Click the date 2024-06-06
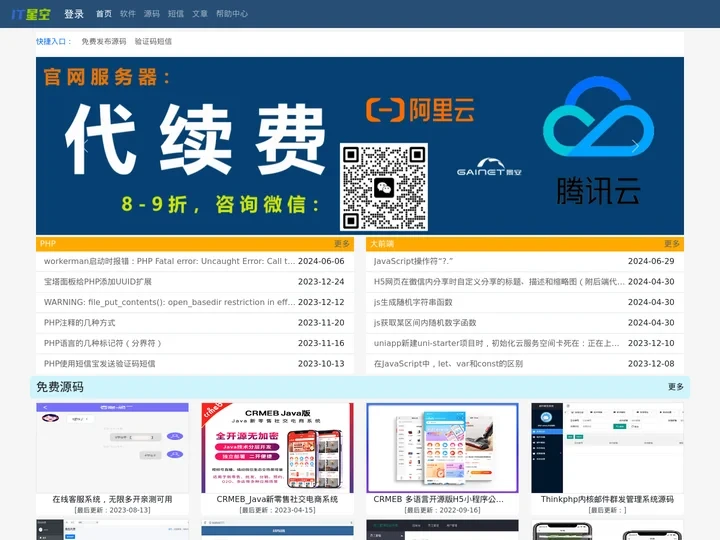720x540 pixels. 321,261
